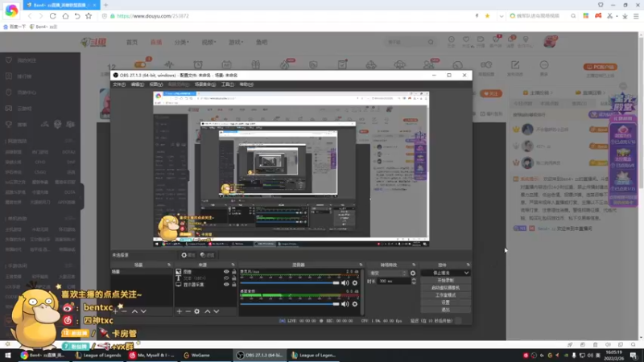Click 启动虚拟摄像机 virtual camera button

tap(446, 288)
